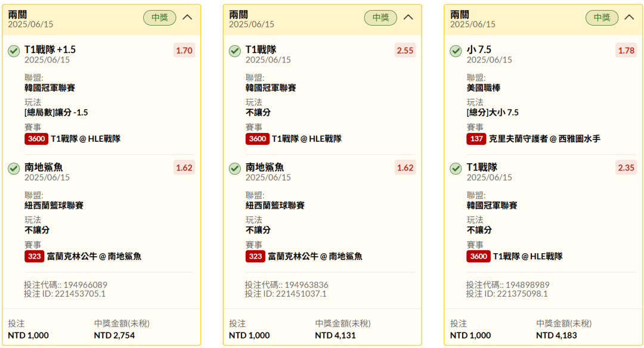Viewport: 644px width, 348px height.
Task: Click the check icon beside 2.55 odds T1戰隊
Action: pyautogui.click(x=235, y=51)
